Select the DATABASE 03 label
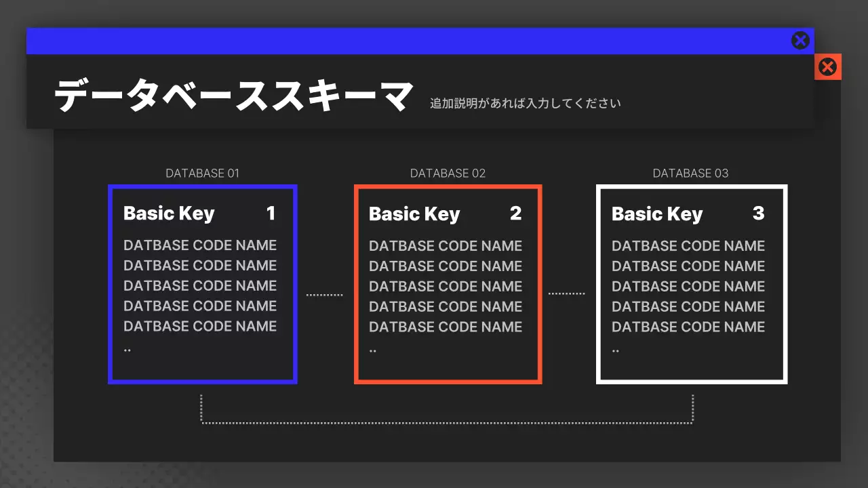The image size is (868, 488). (690, 174)
